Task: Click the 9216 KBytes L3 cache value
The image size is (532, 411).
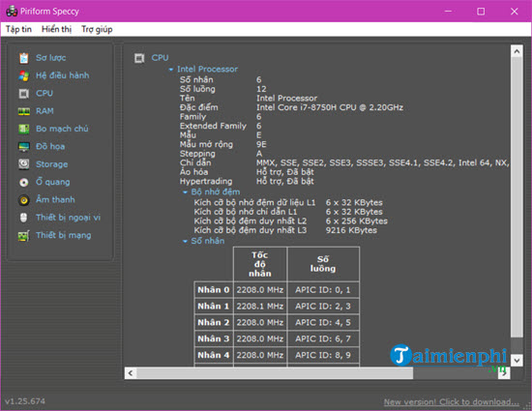Action: [x=351, y=230]
